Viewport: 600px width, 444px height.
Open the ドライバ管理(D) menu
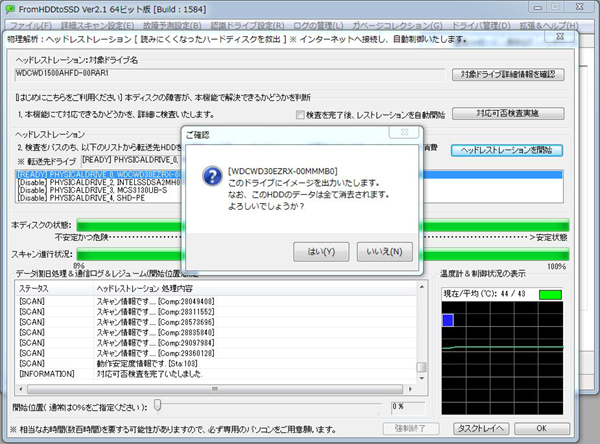click(x=481, y=26)
